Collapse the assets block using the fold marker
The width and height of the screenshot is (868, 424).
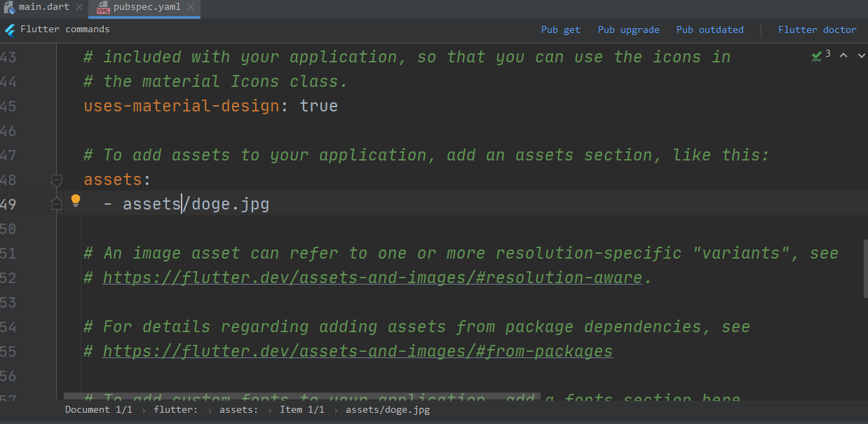(56, 181)
